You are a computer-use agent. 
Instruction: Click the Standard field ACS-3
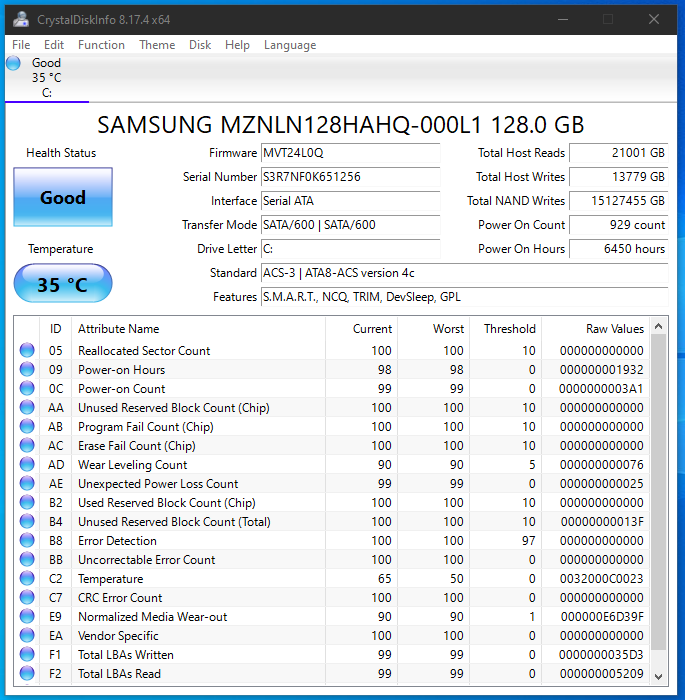click(464, 273)
